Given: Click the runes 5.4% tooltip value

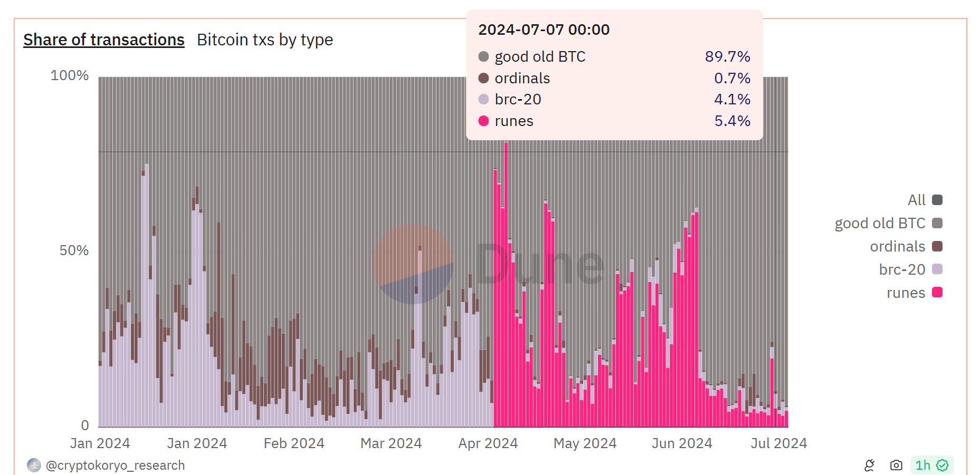Looking at the screenshot, I should tap(732, 121).
